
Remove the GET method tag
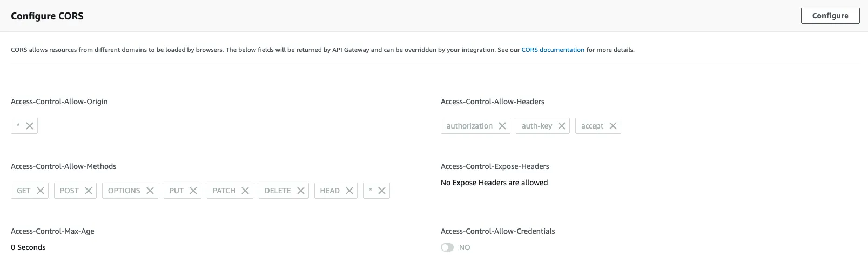coord(41,191)
